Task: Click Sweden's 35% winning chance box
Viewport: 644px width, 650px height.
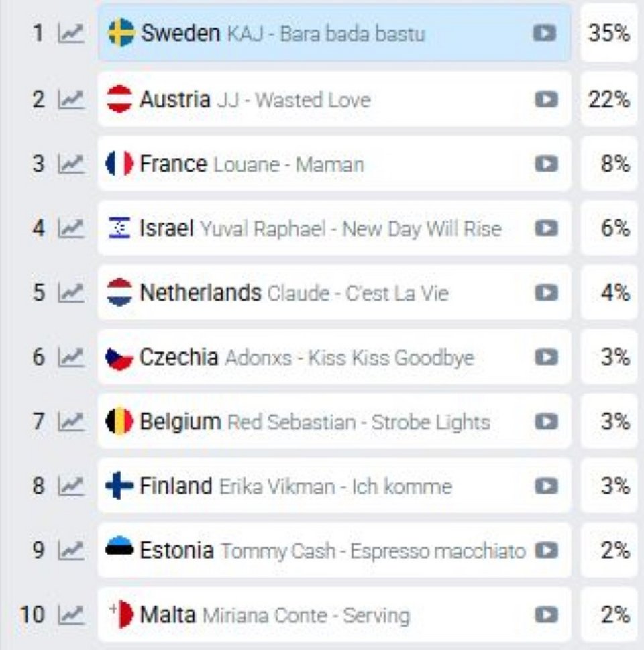Action: tap(608, 33)
